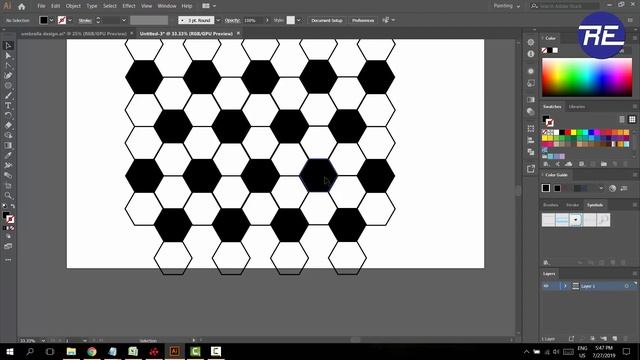Viewport: 640px width, 360px height.
Task: Switch swatches panel to list view
Action: [622, 119]
